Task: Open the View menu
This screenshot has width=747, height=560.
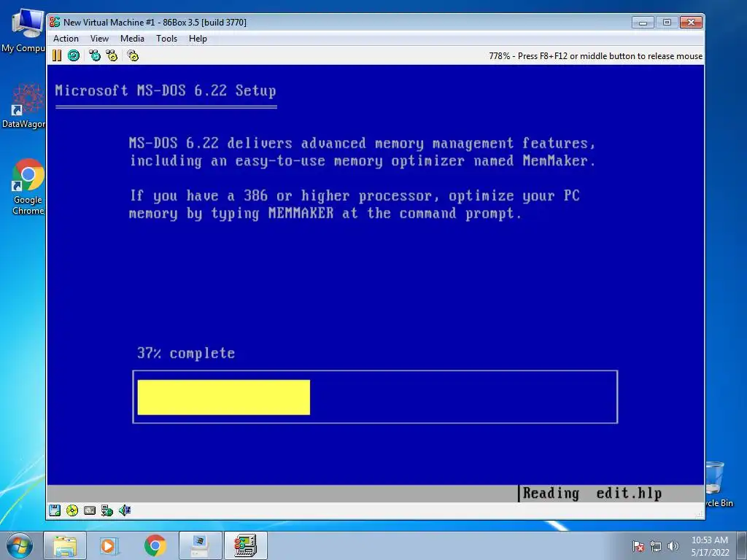Action: coord(99,39)
